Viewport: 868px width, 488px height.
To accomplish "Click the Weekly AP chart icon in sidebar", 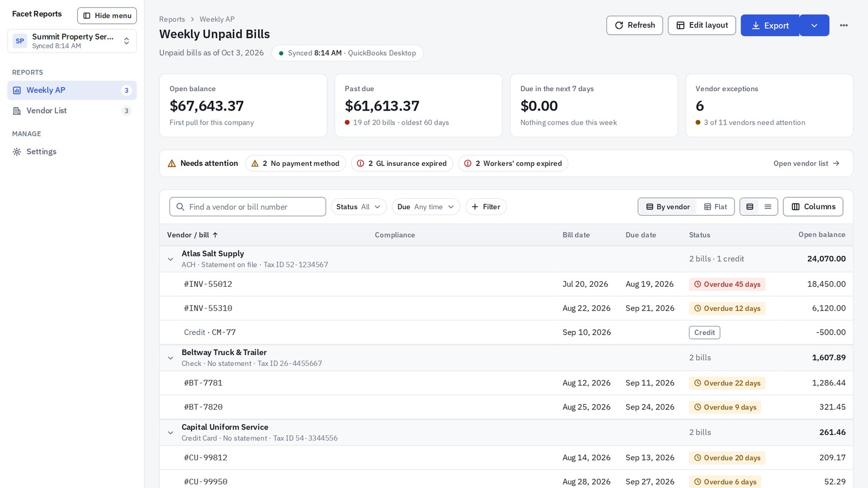I will click(x=17, y=91).
